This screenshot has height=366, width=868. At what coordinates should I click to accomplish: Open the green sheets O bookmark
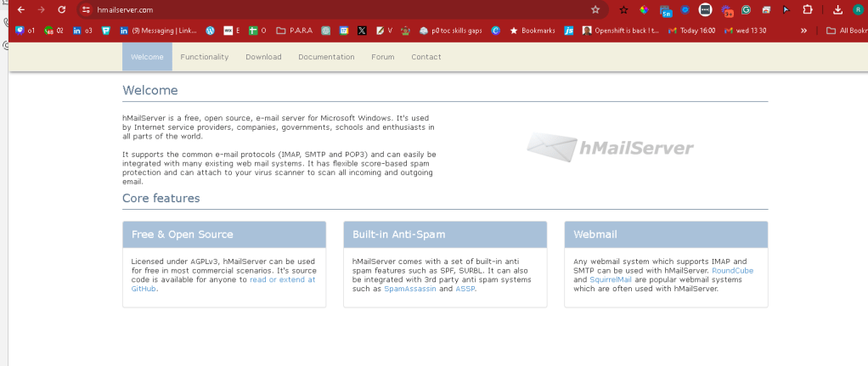point(257,31)
